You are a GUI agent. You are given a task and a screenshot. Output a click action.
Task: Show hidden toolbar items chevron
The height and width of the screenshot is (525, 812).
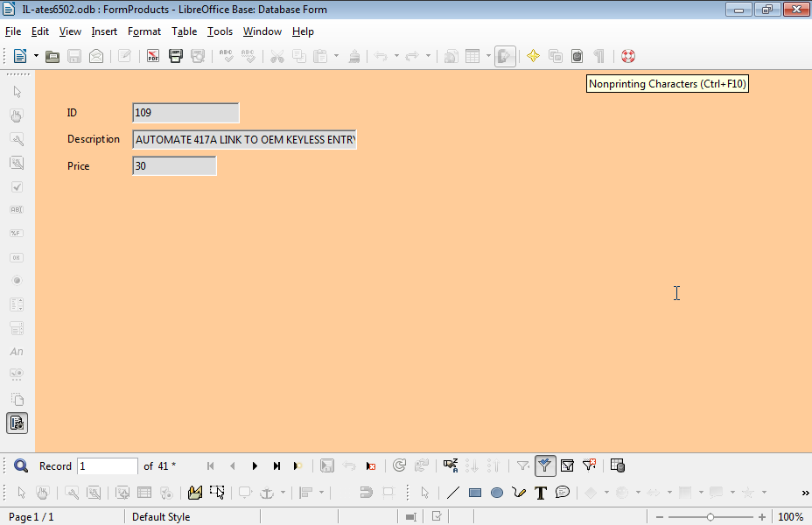[805, 493]
